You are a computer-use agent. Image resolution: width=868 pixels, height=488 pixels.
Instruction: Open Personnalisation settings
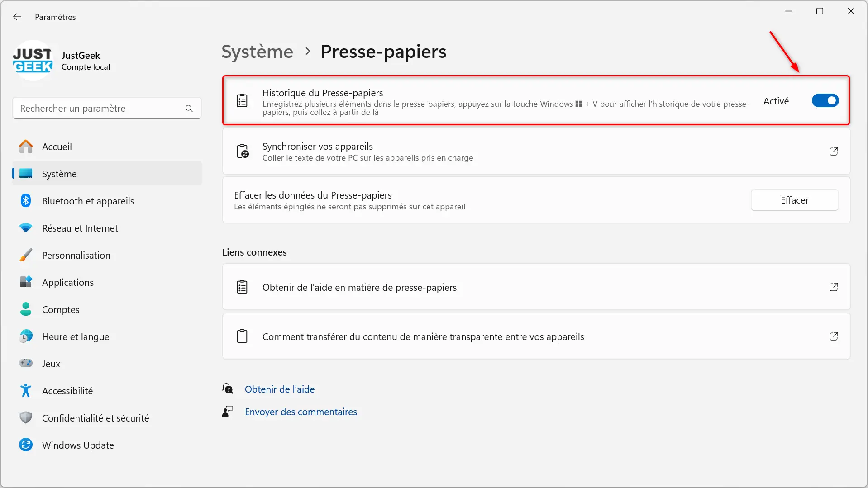point(107,255)
